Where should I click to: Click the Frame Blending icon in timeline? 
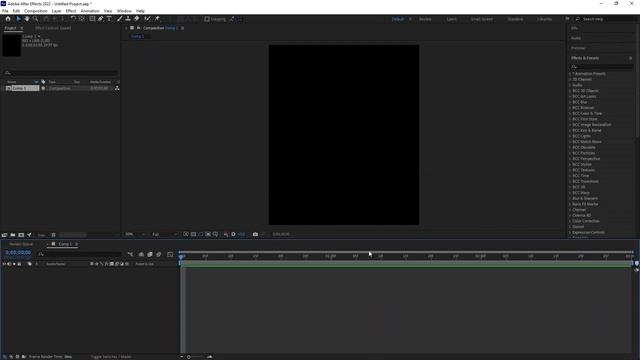[150, 254]
